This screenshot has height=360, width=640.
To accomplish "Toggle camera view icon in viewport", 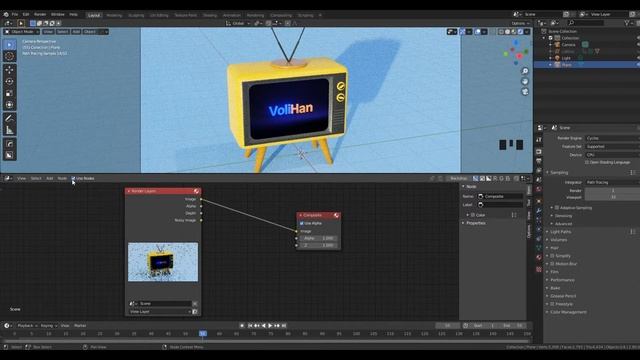I will coord(525,91).
